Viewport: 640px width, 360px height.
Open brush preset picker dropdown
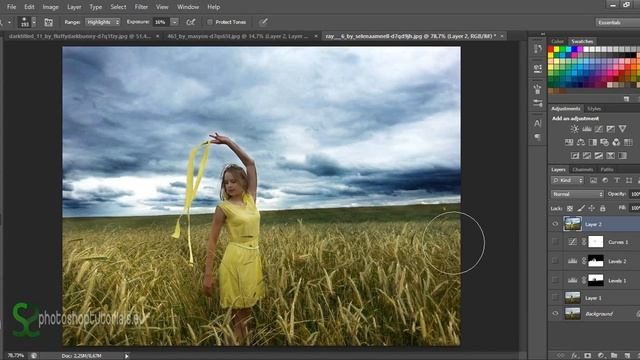[34, 22]
